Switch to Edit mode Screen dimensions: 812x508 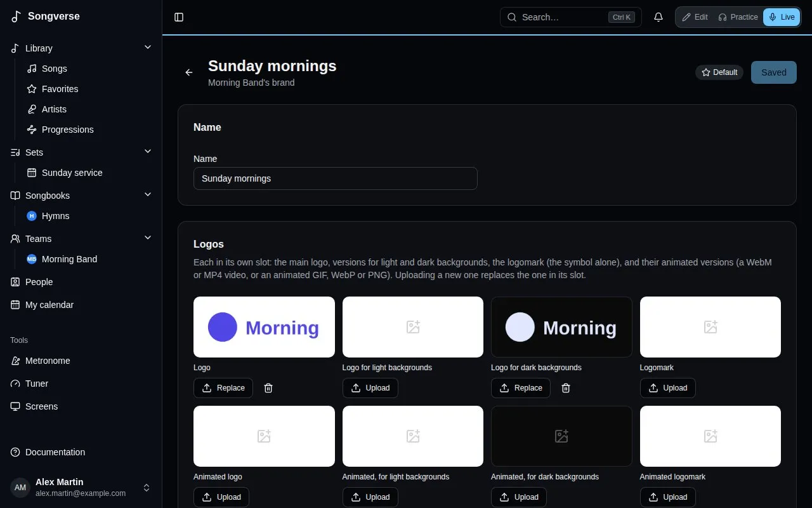tap(695, 17)
